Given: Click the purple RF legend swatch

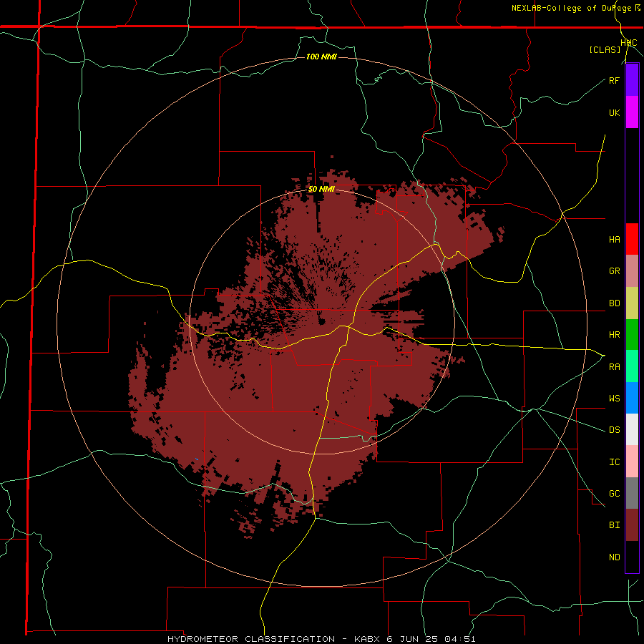Looking at the screenshot, I should (x=632, y=80).
